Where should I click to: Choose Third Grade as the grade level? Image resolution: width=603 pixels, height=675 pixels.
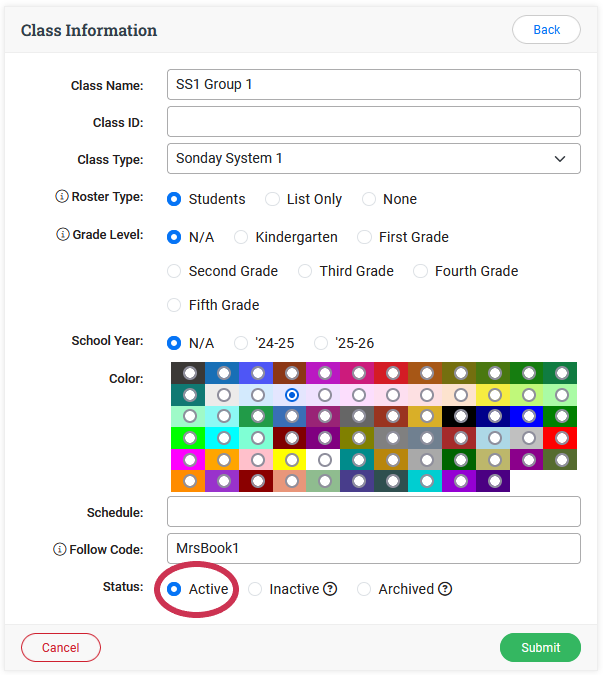tap(305, 271)
